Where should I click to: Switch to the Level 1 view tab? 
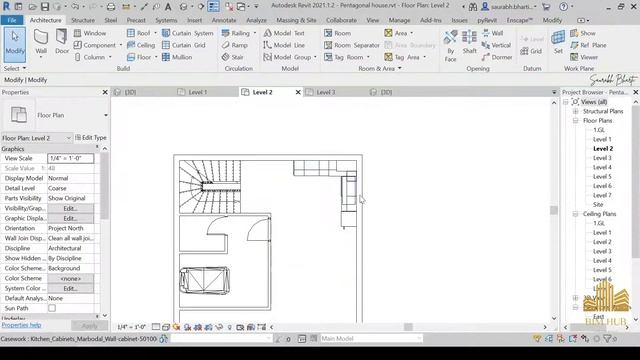[x=198, y=92]
